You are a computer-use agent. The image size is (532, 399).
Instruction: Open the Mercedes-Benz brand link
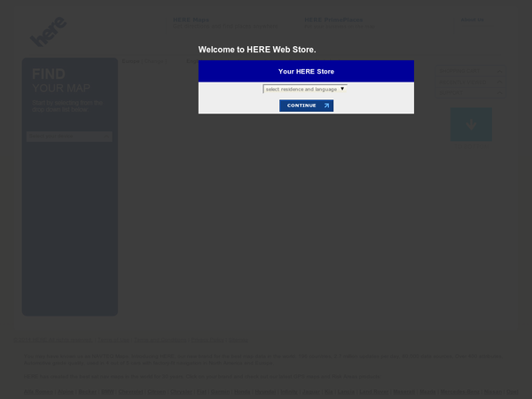(459, 392)
